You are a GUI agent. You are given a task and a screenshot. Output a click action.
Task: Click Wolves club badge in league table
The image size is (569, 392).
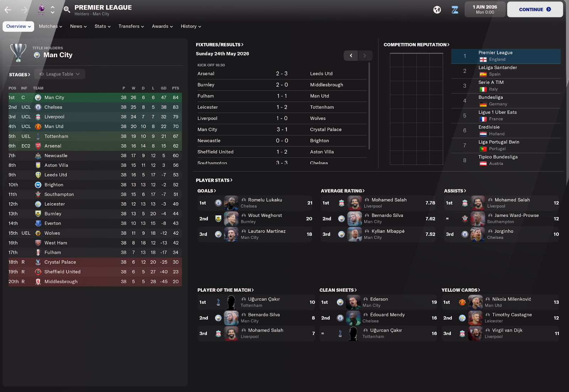coord(38,233)
